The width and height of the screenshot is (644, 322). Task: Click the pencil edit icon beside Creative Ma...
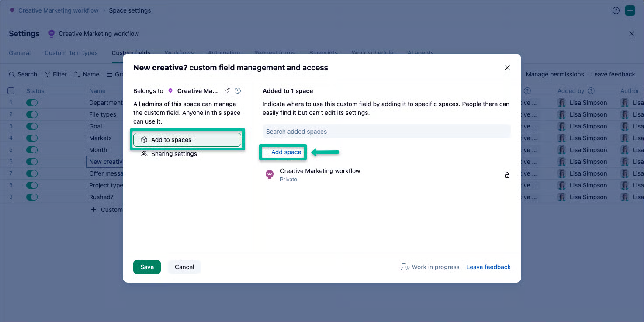click(227, 91)
